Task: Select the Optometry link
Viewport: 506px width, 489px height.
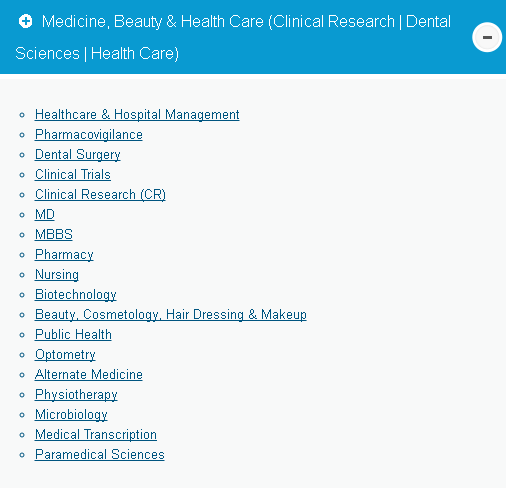Action: coord(65,355)
